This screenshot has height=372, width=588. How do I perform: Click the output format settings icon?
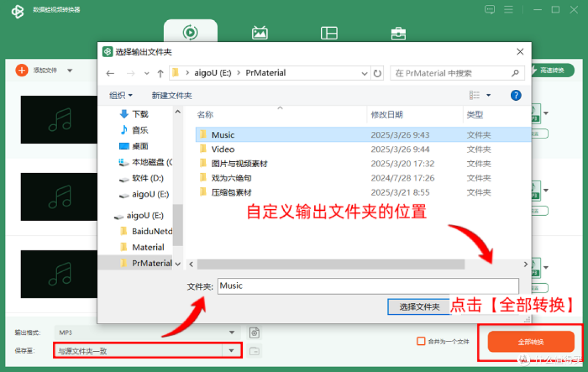[x=254, y=333]
